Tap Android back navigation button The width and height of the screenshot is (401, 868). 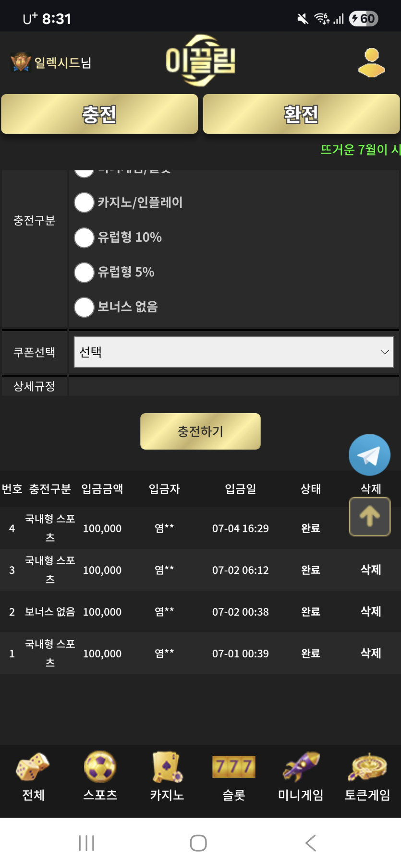pos(311,843)
